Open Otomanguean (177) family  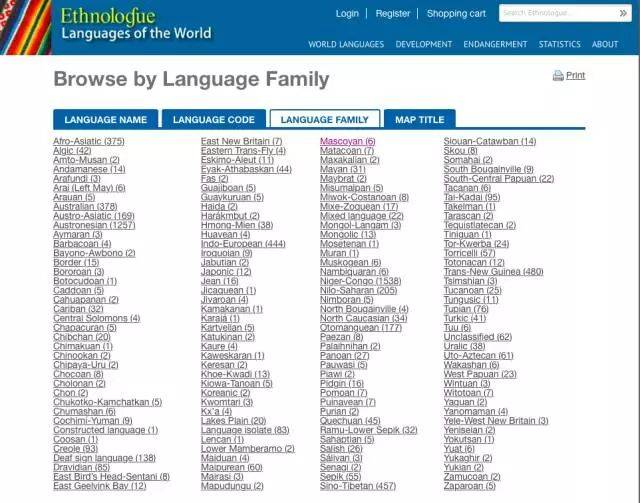click(x=361, y=327)
